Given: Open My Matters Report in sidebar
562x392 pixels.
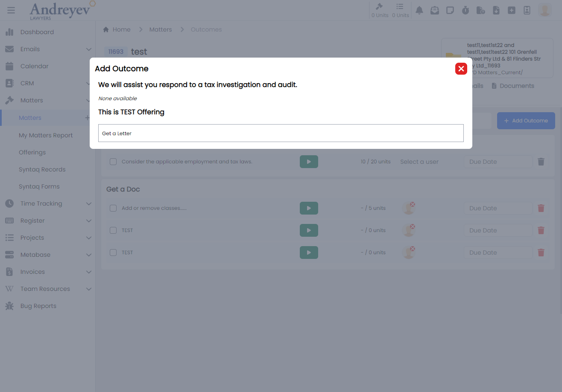Looking at the screenshot, I should [46, 135].
